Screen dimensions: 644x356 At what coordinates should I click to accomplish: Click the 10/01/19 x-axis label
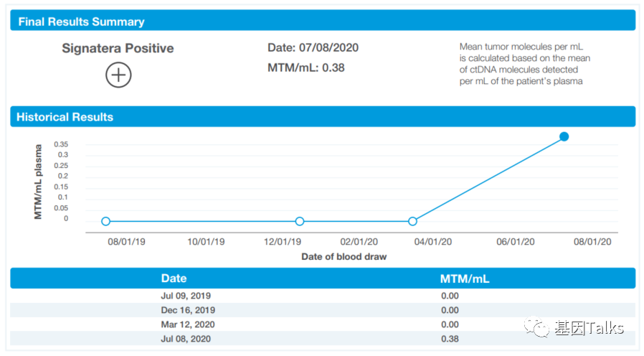click(x=206, y=242)
